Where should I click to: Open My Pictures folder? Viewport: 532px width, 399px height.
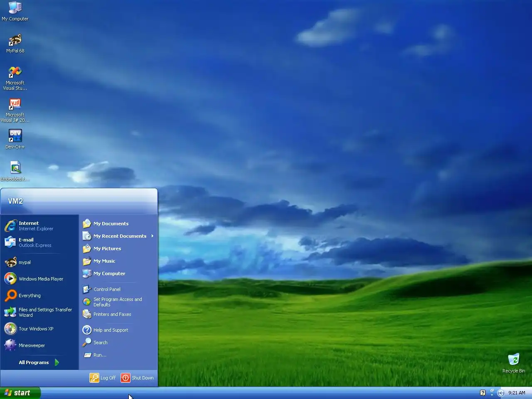[118, 249]
